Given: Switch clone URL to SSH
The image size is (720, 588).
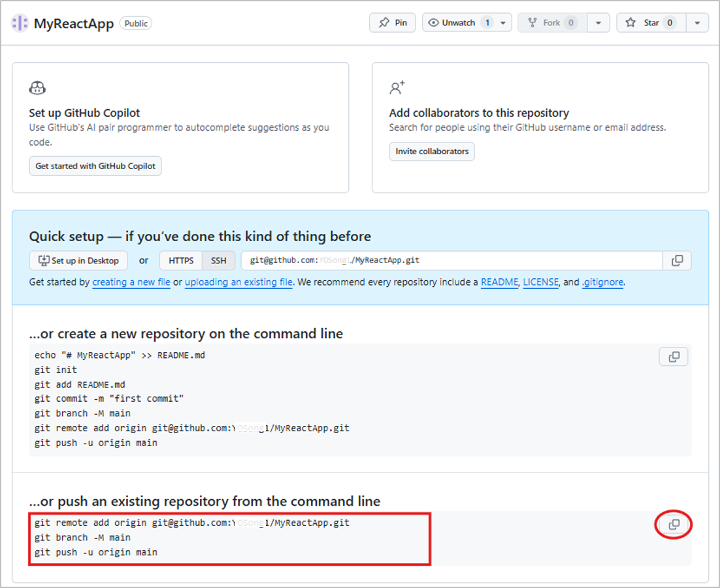Looking at the screenshot, I should [219, 260].
